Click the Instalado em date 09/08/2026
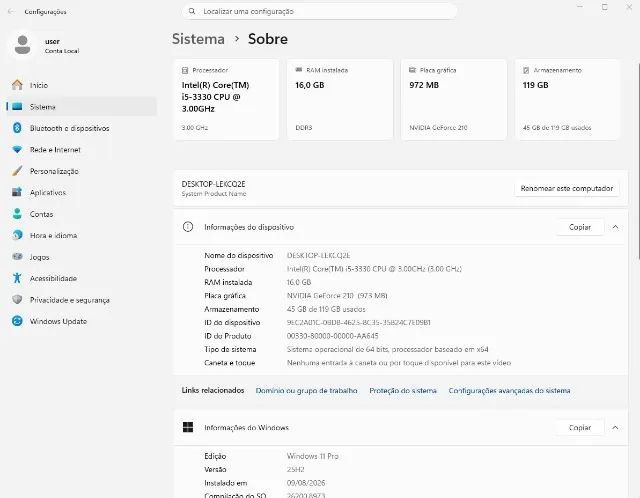Viewport: 640px width, 498px height. point(306,483)
